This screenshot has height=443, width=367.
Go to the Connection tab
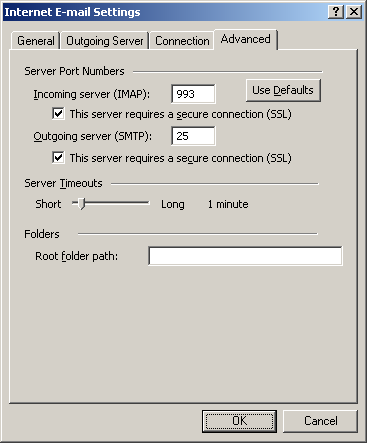tap(182, 41)
